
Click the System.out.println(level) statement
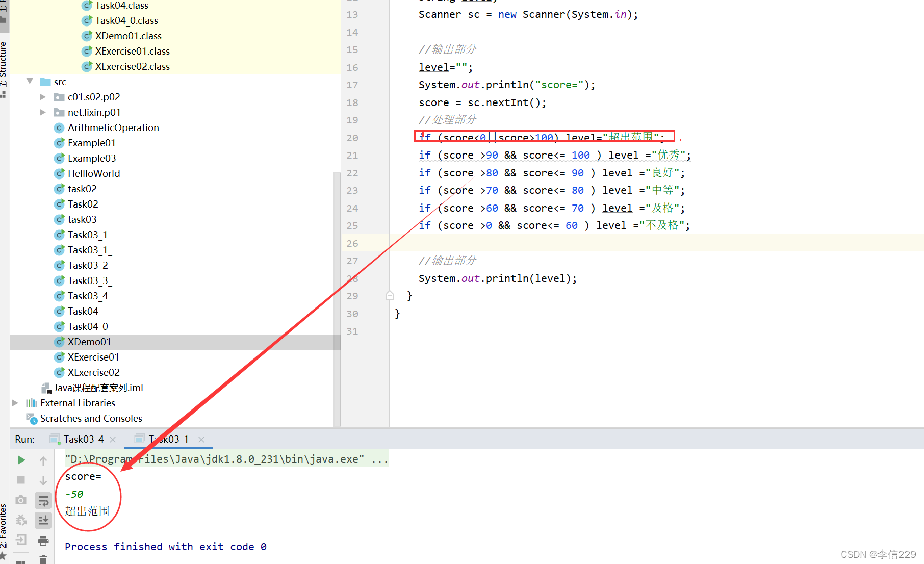click(x=498, y=278)
